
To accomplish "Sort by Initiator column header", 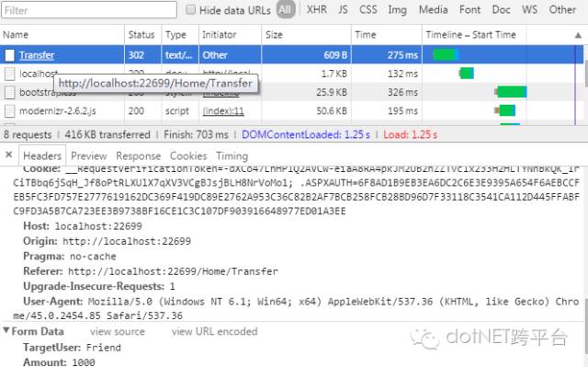I will pos(230,35).
